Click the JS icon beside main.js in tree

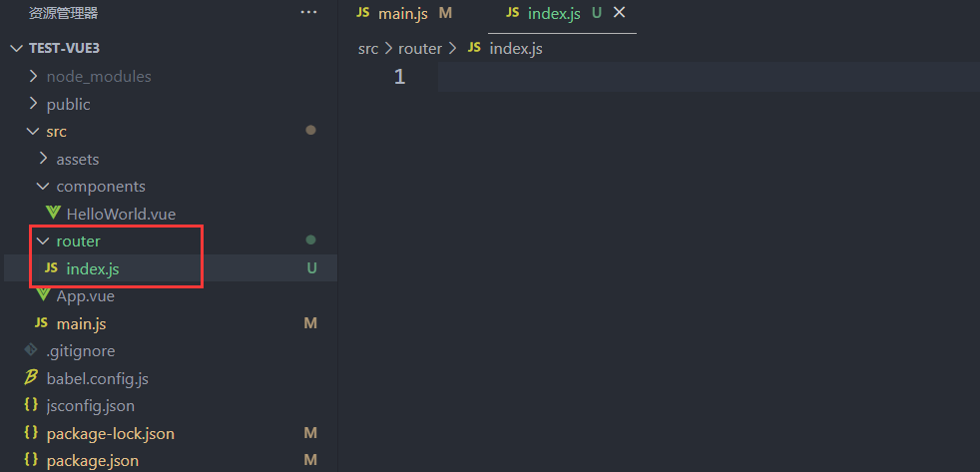(41, 323)
